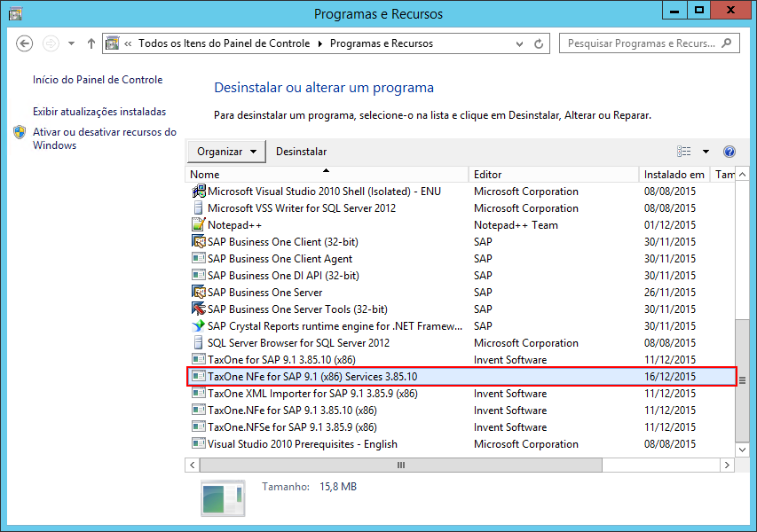
Task: Sort by Instalado em column header
Action: point(674,175)
